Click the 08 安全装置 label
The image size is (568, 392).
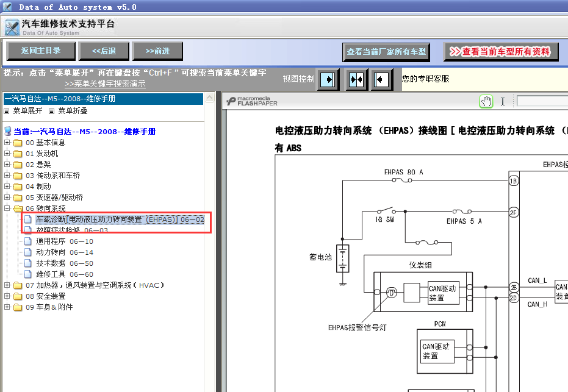coord(46,296)
